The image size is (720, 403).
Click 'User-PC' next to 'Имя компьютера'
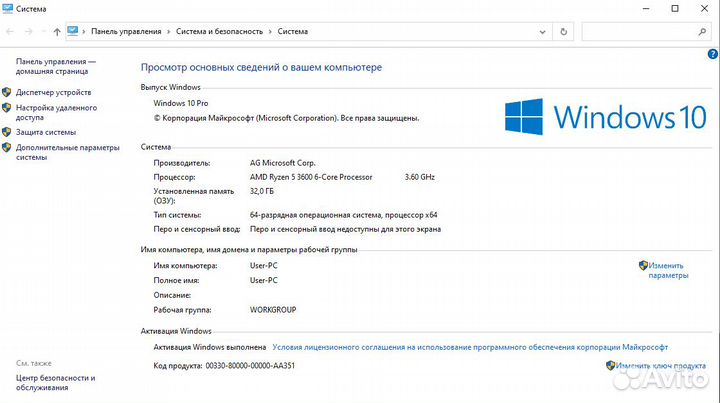pos(264,266)
